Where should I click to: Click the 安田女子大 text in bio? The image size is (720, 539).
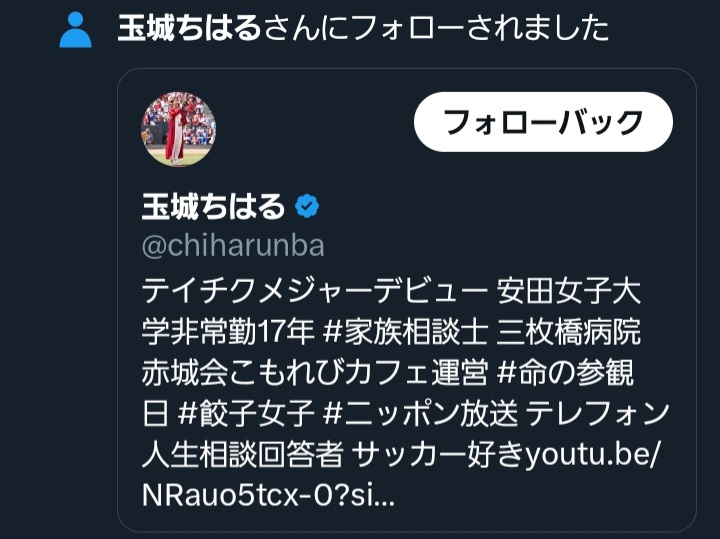click(x=568, y=291)
